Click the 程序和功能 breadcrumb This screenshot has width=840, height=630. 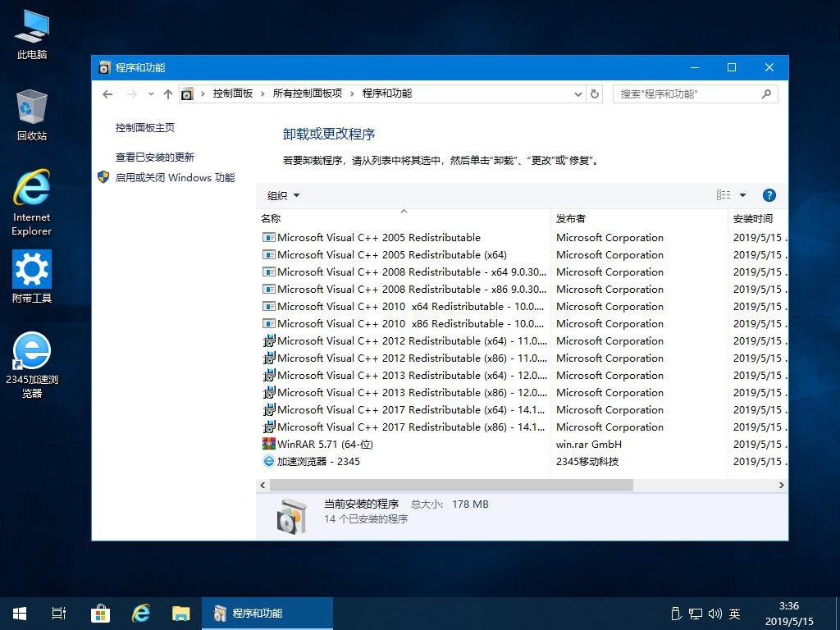point(387,94)
